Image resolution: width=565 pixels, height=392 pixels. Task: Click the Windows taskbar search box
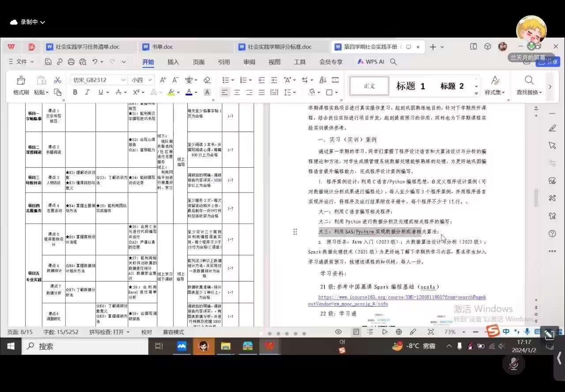86,347
